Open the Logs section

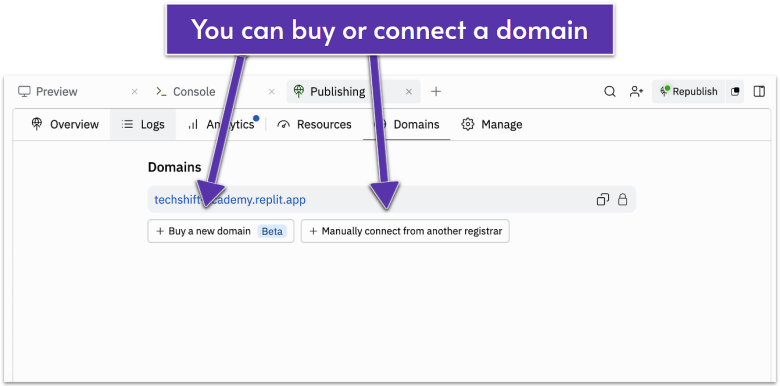click(x=143, y=124)
